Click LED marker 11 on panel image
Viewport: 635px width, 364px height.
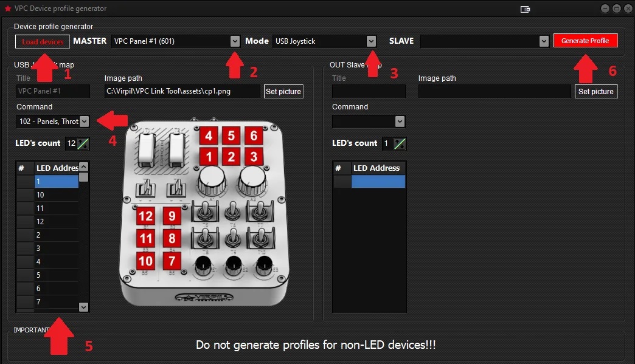[x=145, y=239]
